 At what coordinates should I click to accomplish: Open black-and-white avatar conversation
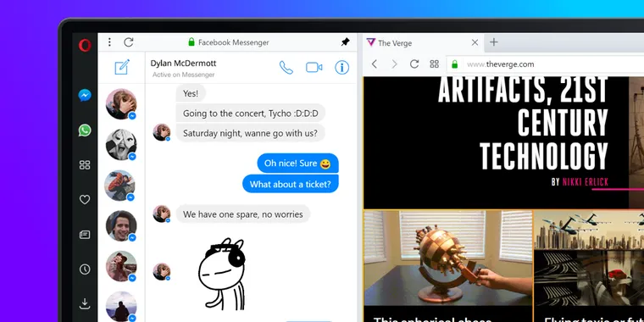pos(121,145)
